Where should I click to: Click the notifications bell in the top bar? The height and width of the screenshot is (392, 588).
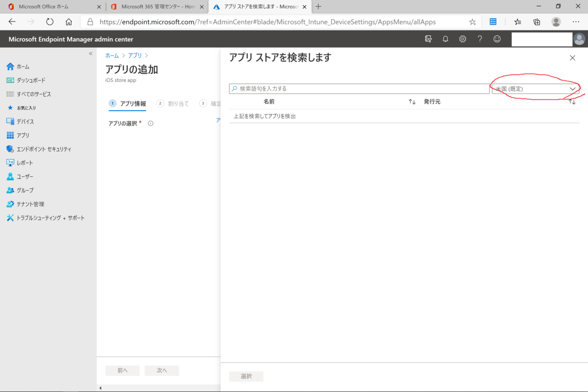click(445, 39)
